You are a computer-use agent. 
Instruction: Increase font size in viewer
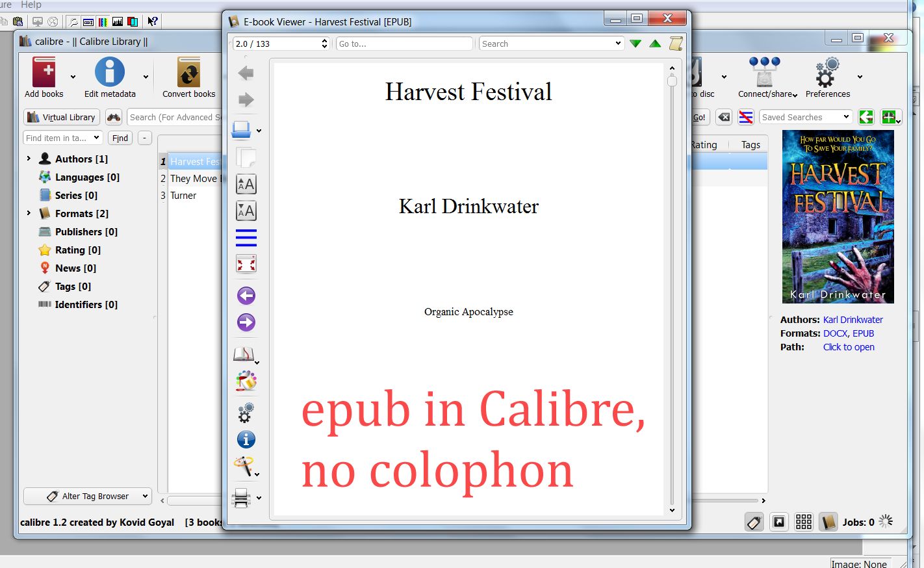pos(246,185)
